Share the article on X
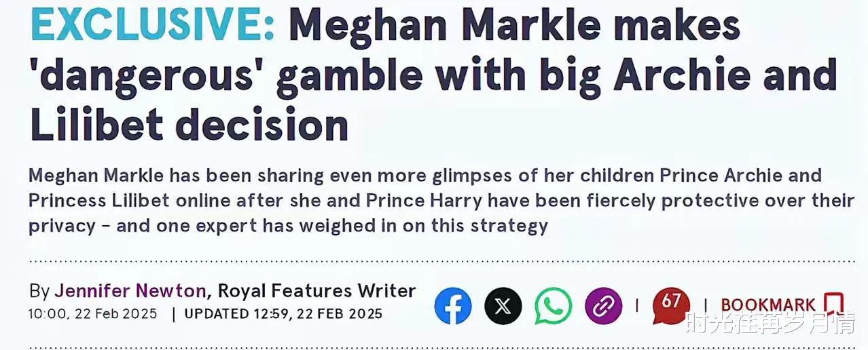The image size is (868, 350). pos(503,306)
